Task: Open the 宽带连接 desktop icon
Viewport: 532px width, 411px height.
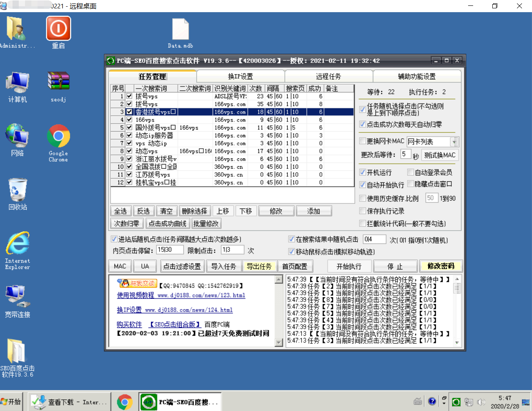Action: (x=18, y=302)
